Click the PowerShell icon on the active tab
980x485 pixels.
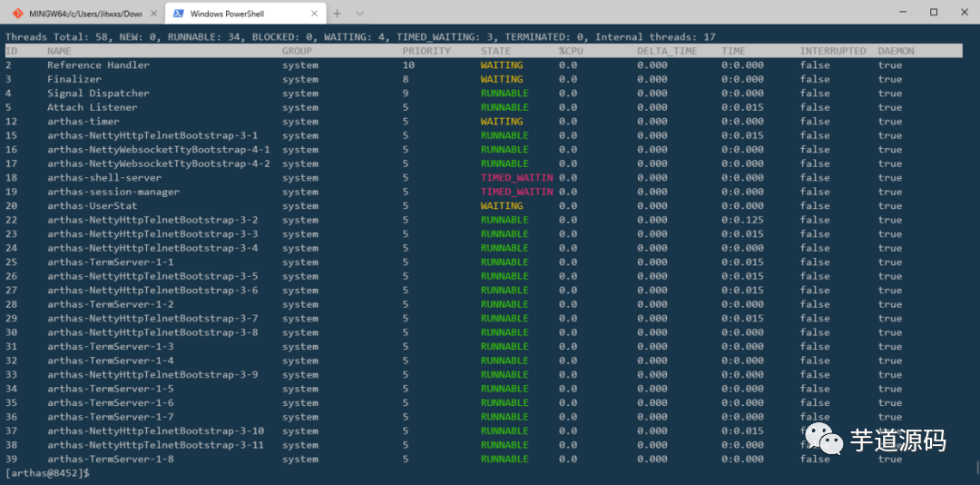tap(178, 13)
